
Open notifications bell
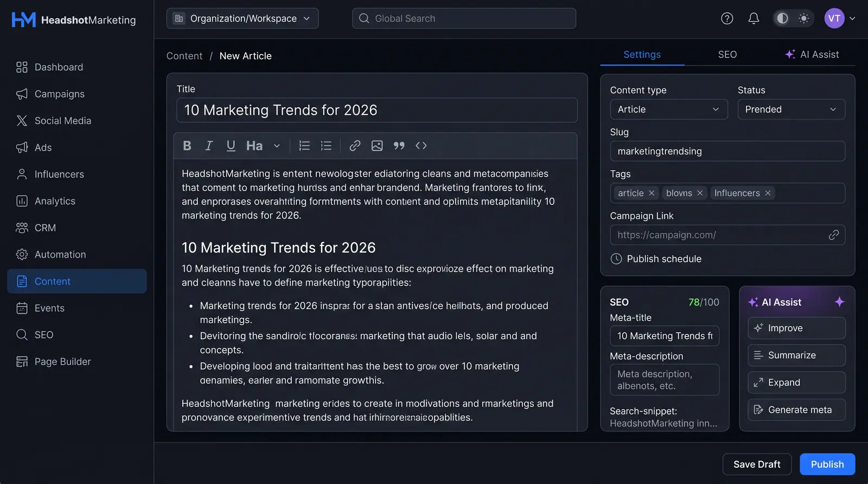click(754, 18)
